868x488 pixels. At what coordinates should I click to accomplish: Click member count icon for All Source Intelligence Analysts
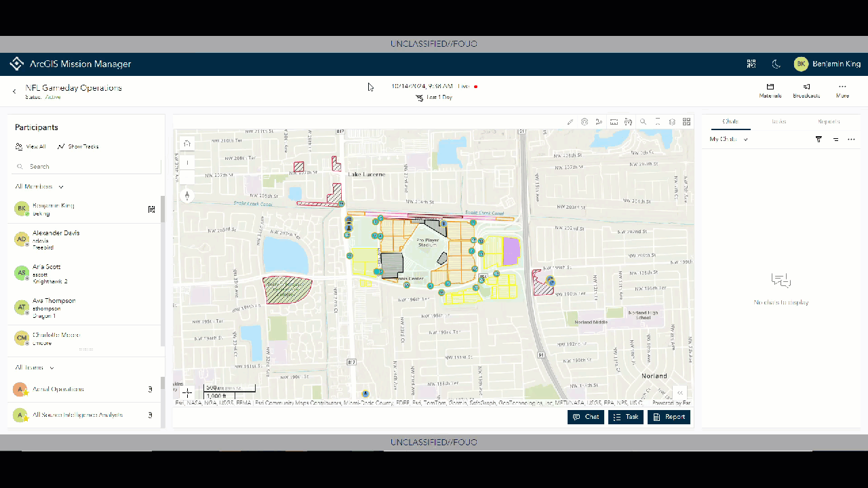point(150,415)
